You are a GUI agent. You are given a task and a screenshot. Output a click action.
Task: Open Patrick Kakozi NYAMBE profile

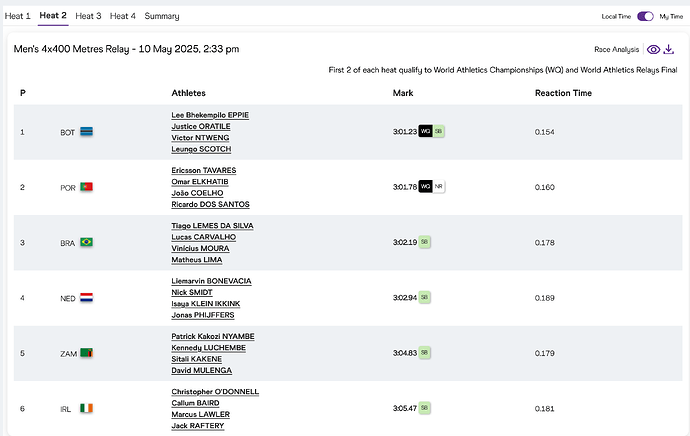pyautogui.click(x=213, y=337)
